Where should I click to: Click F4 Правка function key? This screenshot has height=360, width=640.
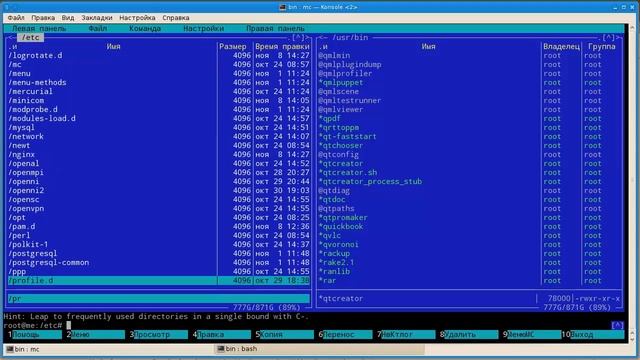[222, 334]
